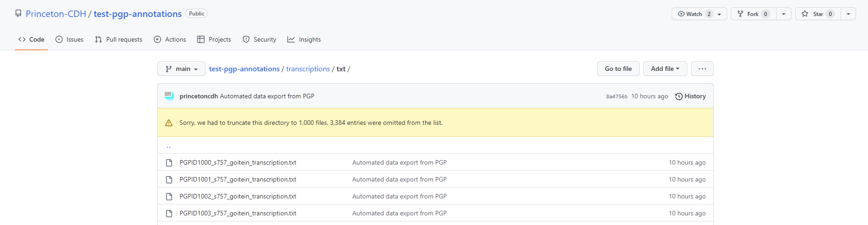Navigate to test-pgp-annotations breadcrumb root
The width and height of the screenshot is (868, 225).
[244, 69]
